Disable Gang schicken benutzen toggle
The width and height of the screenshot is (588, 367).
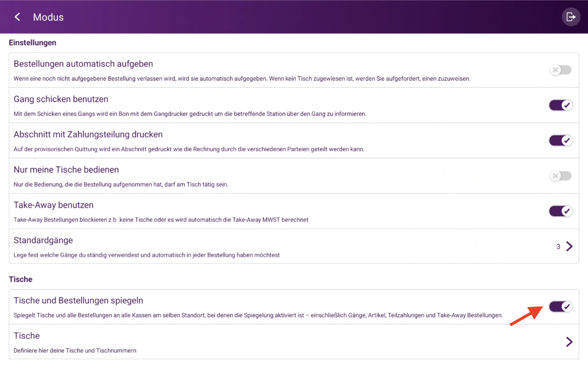[560, 105]
